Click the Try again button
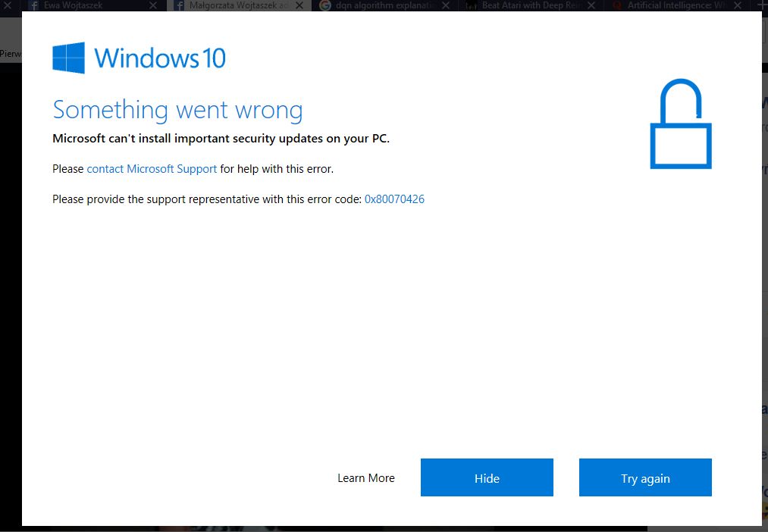The image size is (768, 532). 645,477
